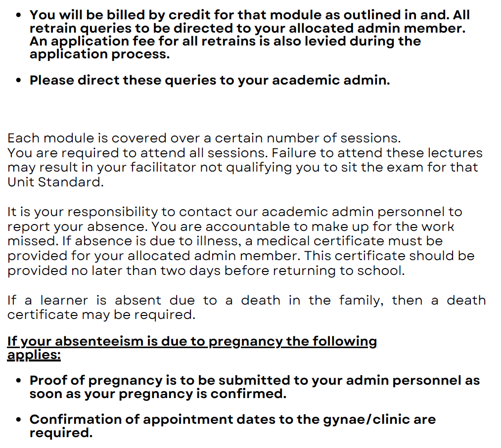Click the word "required." ending the last bullet
Screen dimensions: 501x448
pyautogui.click(x=61, y=433)
